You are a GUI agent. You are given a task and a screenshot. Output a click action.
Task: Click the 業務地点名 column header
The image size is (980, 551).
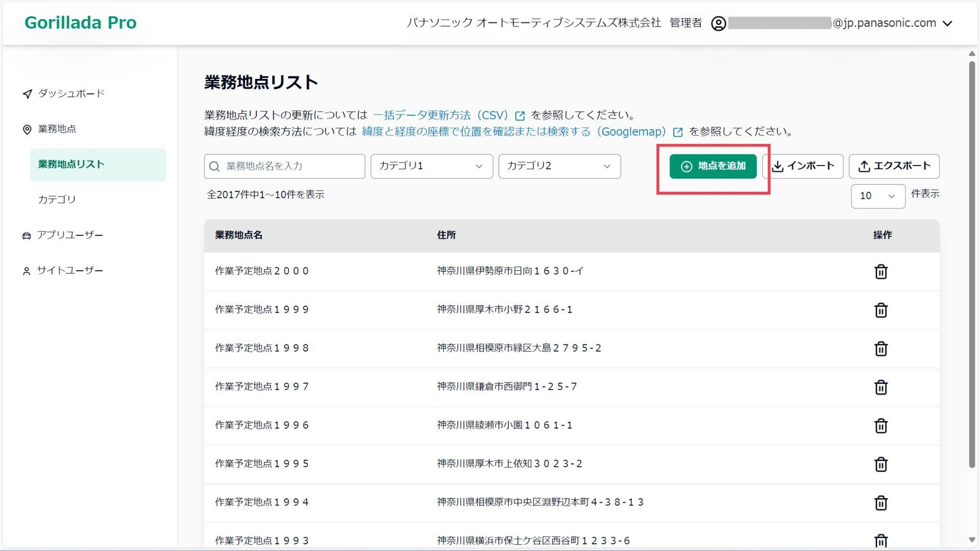[x=239, y=235]
